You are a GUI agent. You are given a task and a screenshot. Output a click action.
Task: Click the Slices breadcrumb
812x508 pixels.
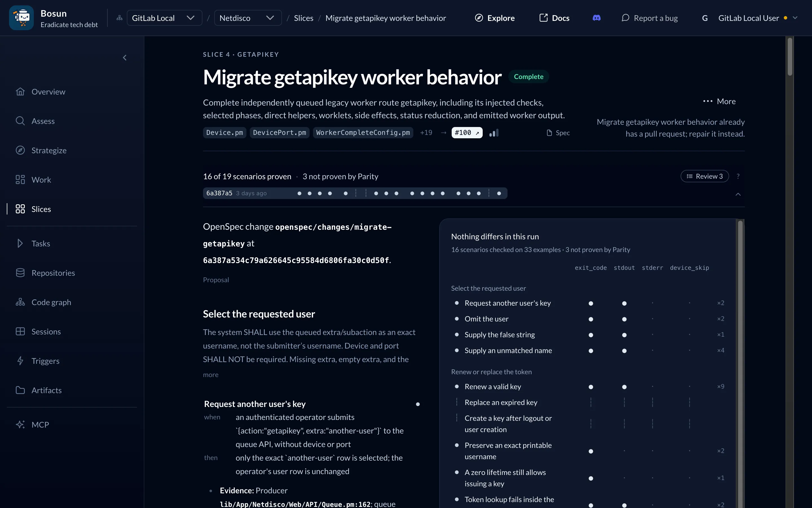tap(303, 18)
